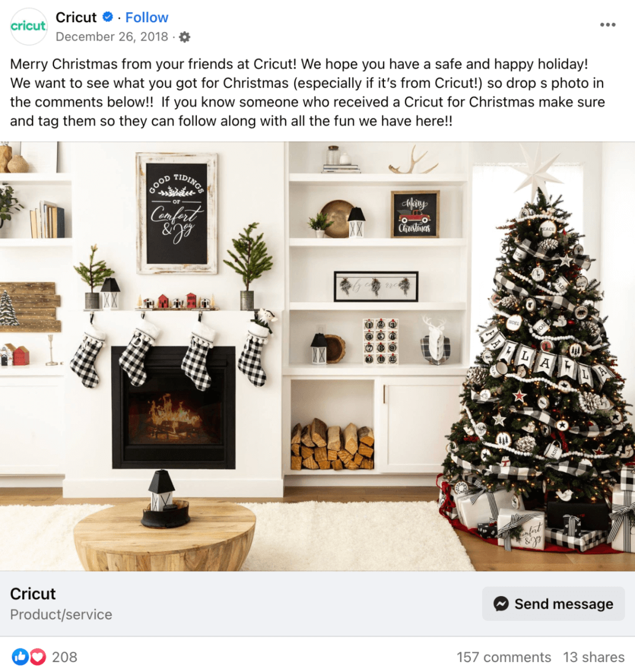
Task: Send message to Cricut
Action: [553, 603]
